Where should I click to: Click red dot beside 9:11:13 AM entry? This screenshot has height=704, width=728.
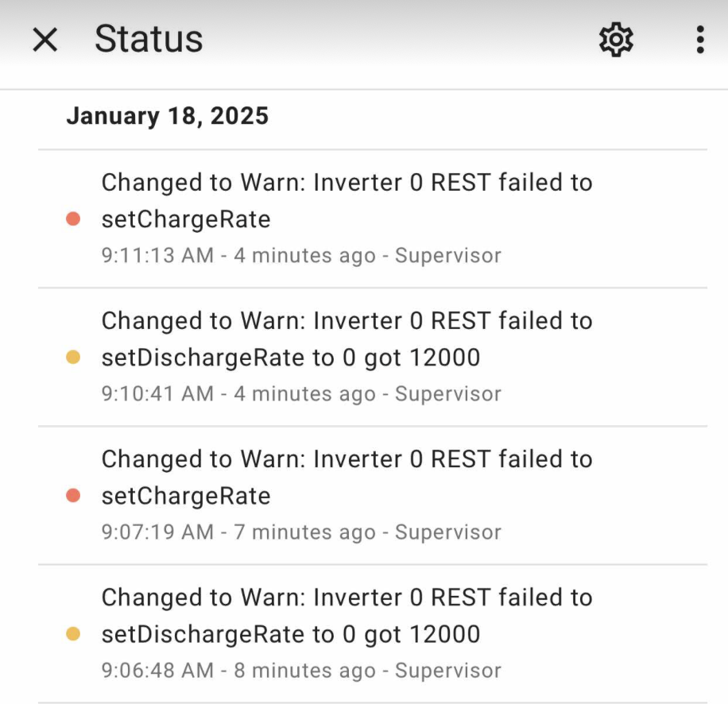pyautogui.click(x=73, y=219)
